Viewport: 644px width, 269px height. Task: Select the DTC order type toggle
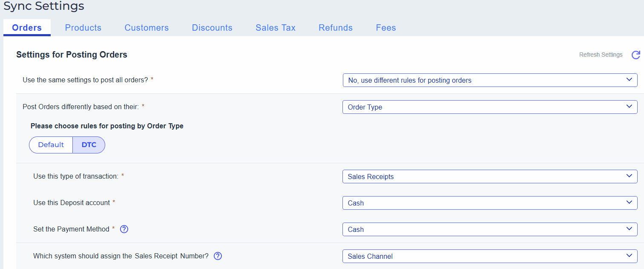pyautogui.click(x=89, y=145)
